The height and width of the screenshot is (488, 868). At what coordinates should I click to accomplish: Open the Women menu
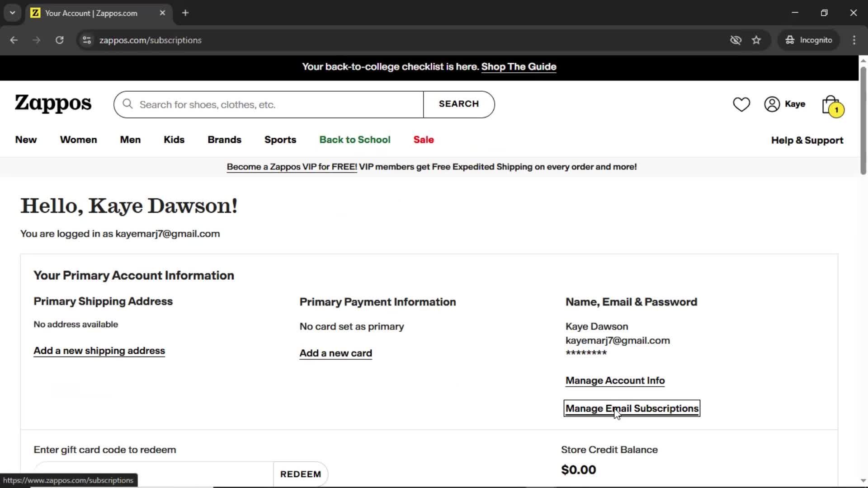click(x=78, y=140)
